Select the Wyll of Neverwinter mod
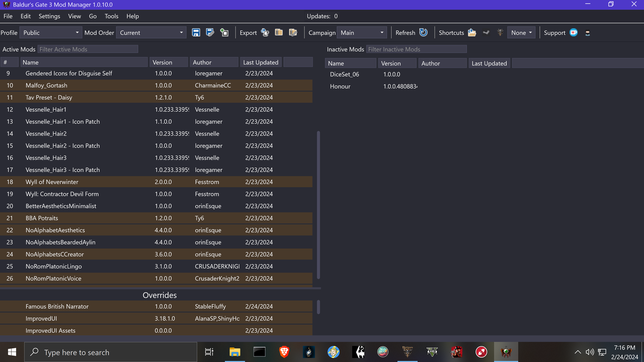644x362 pixels. 156,182
